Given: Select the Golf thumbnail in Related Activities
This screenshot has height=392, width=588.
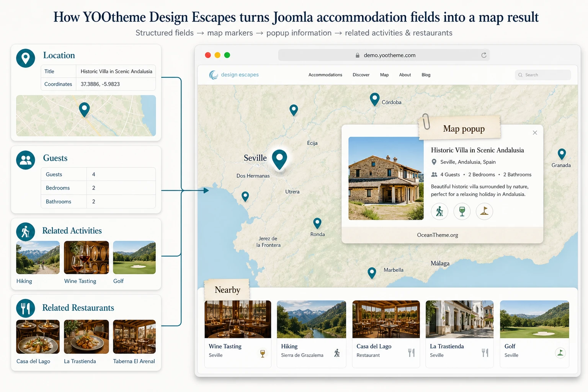Looking at the screenshot, I should tap(134, 257).
